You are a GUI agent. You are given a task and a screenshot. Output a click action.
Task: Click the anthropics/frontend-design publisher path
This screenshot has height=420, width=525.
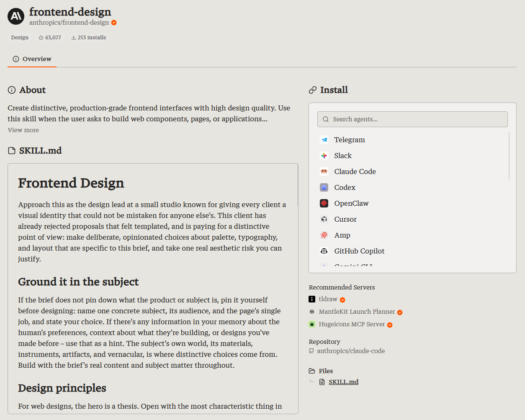pos(69,23)
